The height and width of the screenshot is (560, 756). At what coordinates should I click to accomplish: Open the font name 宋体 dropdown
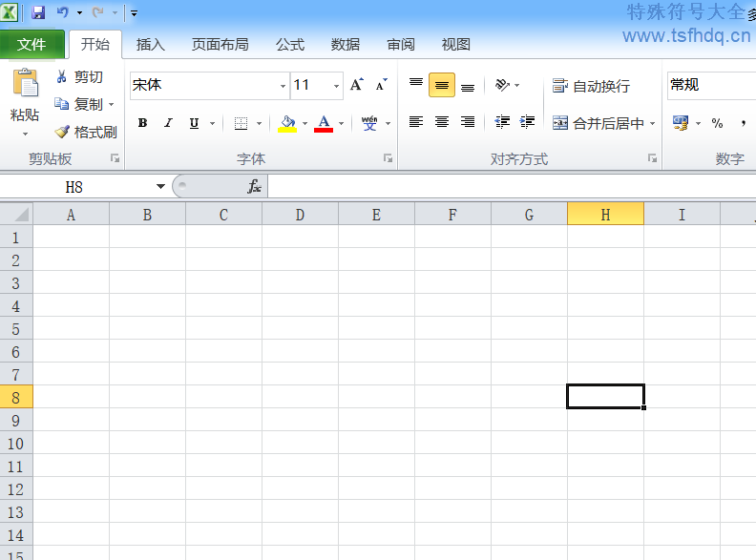pos(283,86)
